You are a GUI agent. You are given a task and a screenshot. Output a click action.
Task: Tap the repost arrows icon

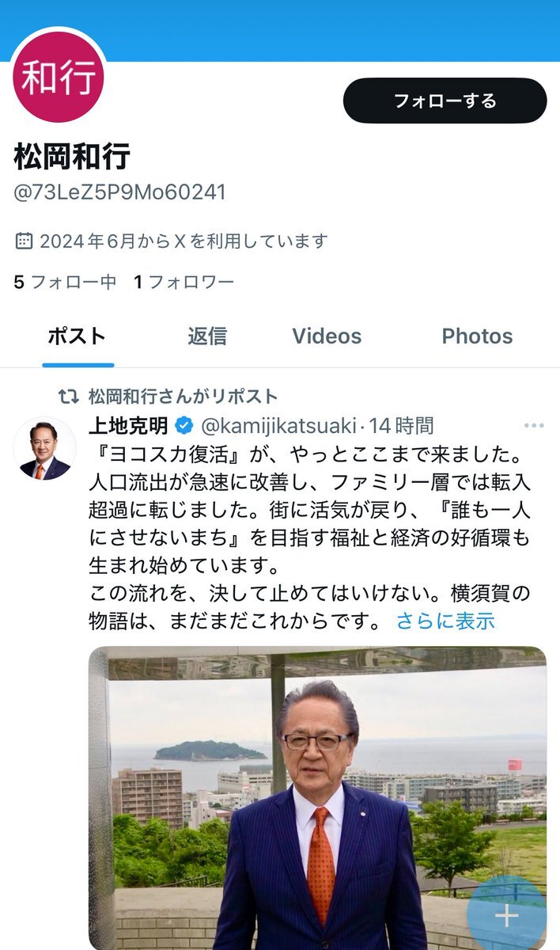tap(69, 396)
